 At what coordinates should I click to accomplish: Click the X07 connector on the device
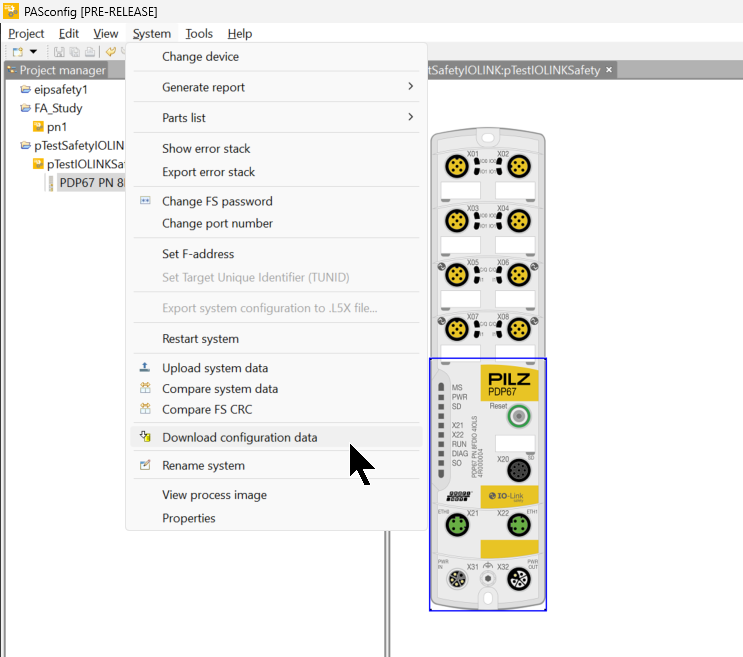pos(457,329)
